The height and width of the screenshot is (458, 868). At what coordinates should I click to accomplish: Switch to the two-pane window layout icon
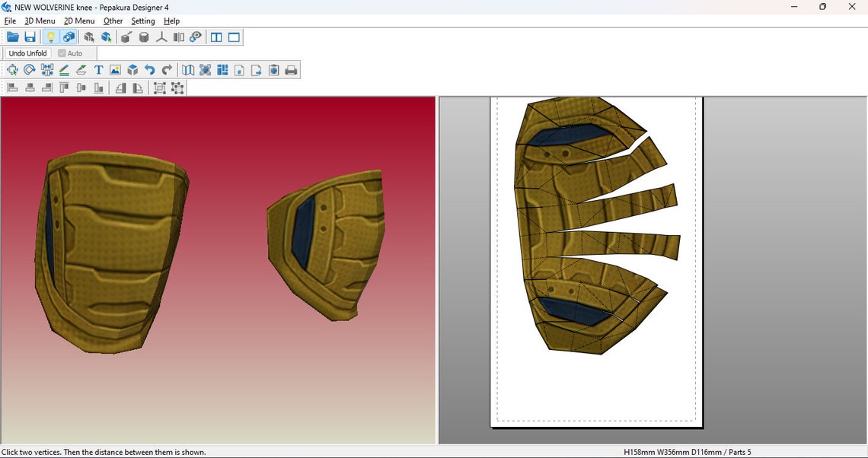(x=217, y=37)
